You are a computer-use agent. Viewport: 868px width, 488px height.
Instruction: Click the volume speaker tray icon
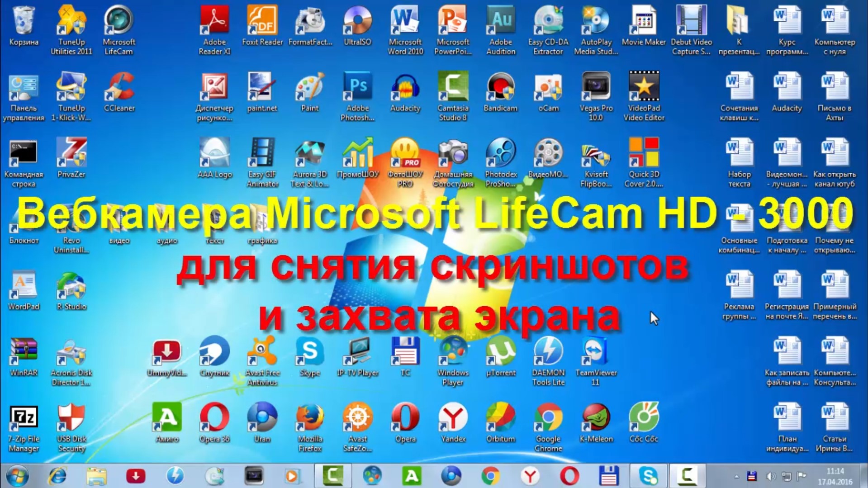771,476
